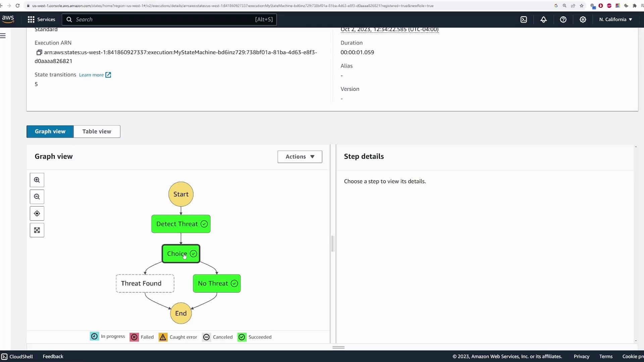
Task: Open the Services menu
Action: (x=41, y=19)
